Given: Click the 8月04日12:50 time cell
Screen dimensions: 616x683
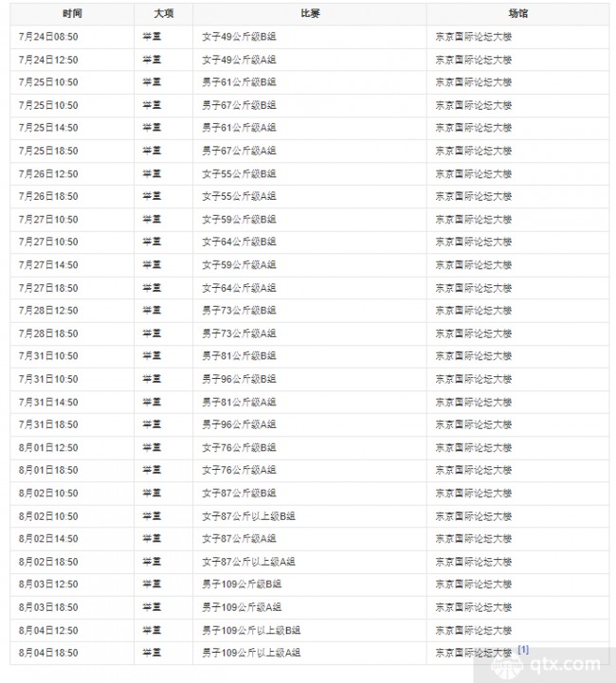Looking at the screenshot, I should click(x=72, y=631).
